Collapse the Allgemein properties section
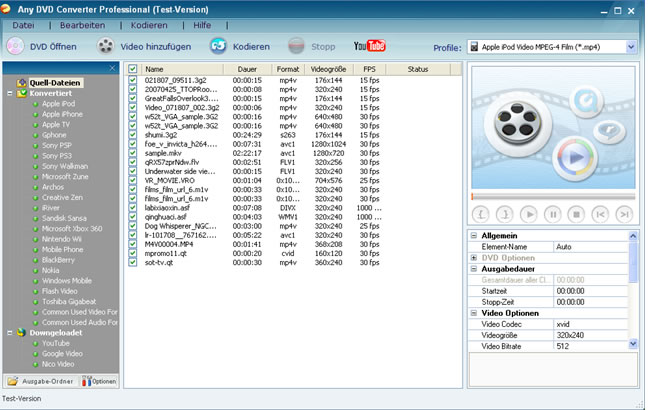The image size is (650, 410). coord(474,235)
